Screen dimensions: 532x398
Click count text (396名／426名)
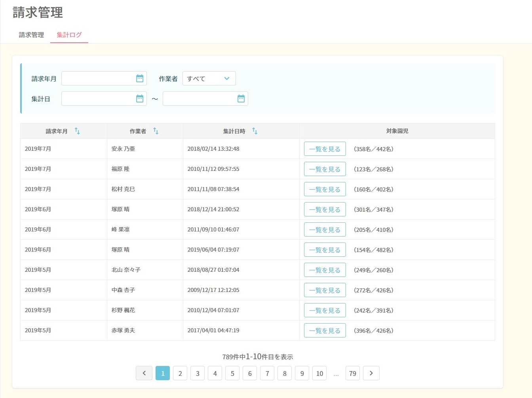pos(374,330)
